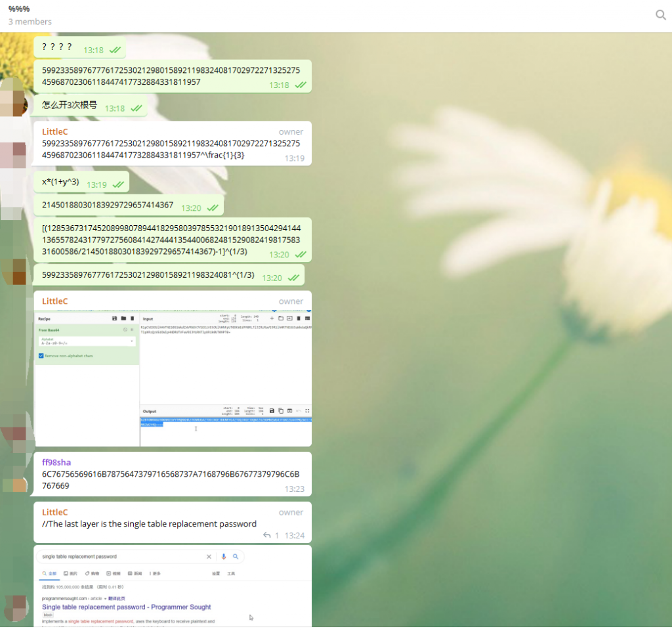Click the avatar beside ff98sha's hex message

(15, 485)
